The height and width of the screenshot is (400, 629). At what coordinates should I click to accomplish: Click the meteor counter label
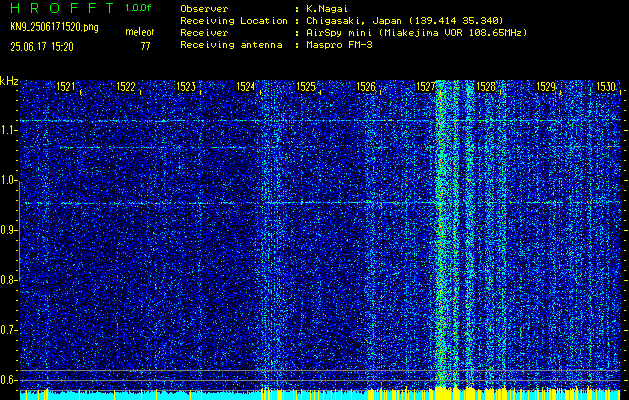pyautogui.click(x=140, y=32)
